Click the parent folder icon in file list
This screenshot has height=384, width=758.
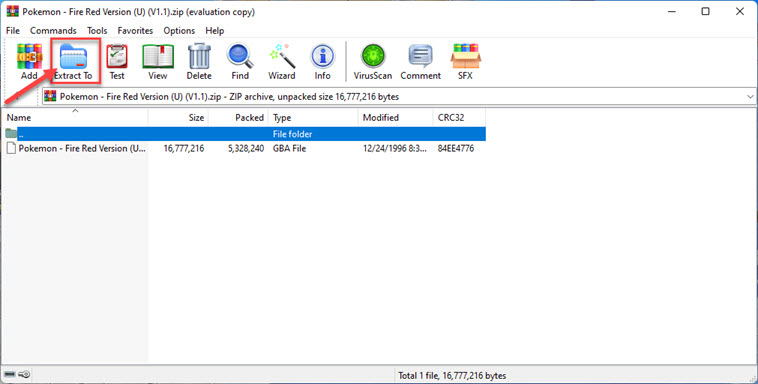[11, 134]
